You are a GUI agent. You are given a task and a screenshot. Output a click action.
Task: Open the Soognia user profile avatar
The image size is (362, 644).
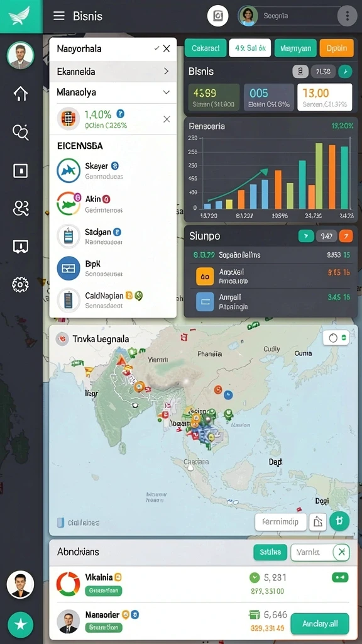[248, 16]
